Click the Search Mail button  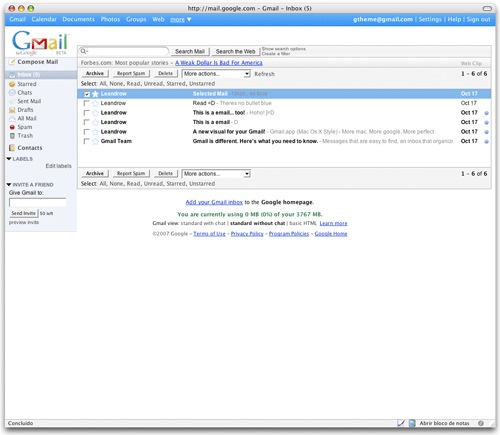point(190,51)
